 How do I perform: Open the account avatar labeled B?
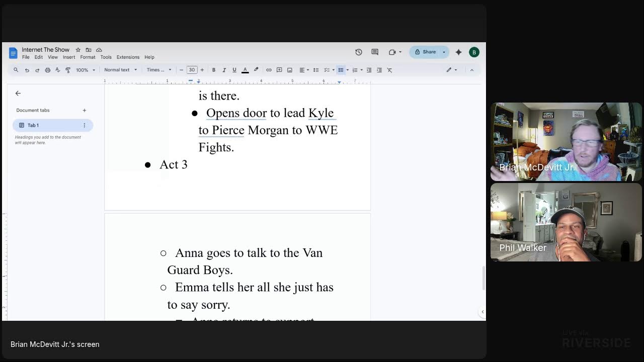tap(474, 52)
